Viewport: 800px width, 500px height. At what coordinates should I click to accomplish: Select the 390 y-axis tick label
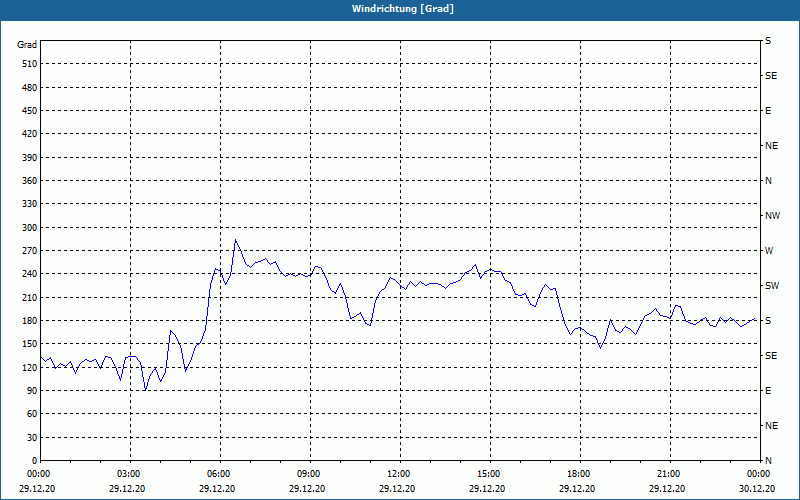(x=30, y=158)
